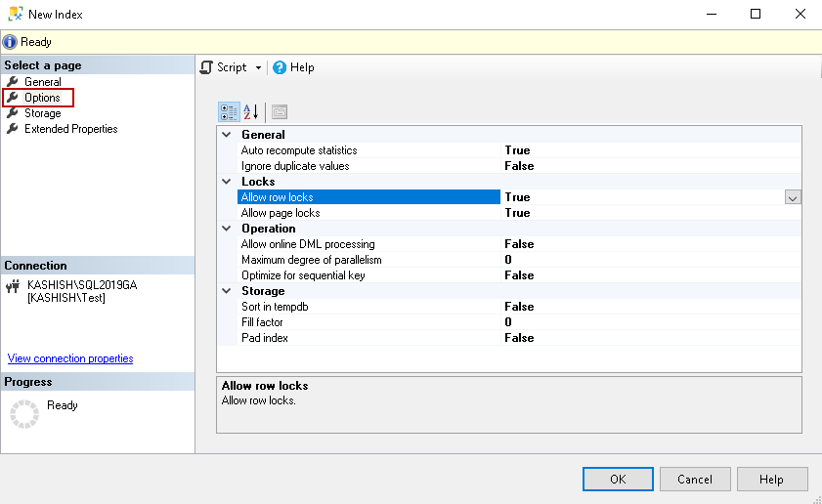
Task: Click the blue Help question-mark icon
Action: point(280,67)
